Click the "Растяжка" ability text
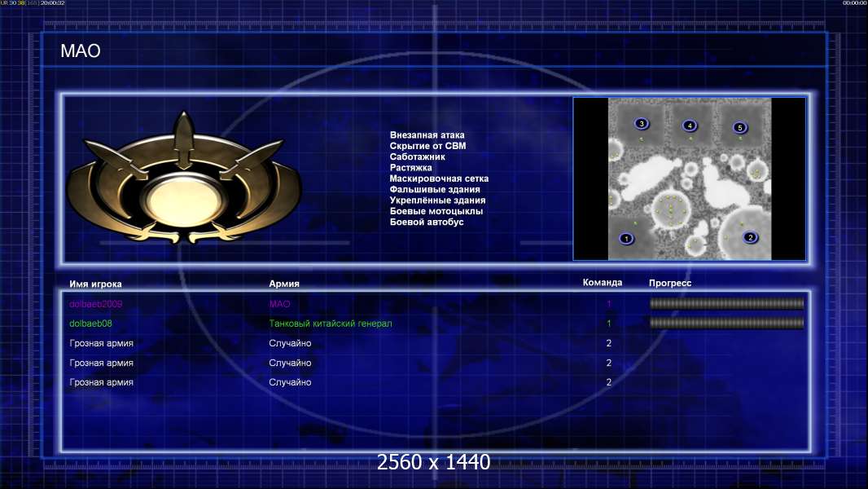This screenshot has width=868, height=489. pos(410,167)
